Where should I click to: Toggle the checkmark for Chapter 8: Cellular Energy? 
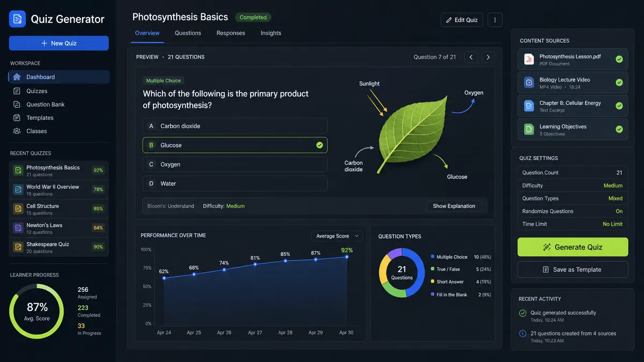point(619,106)
